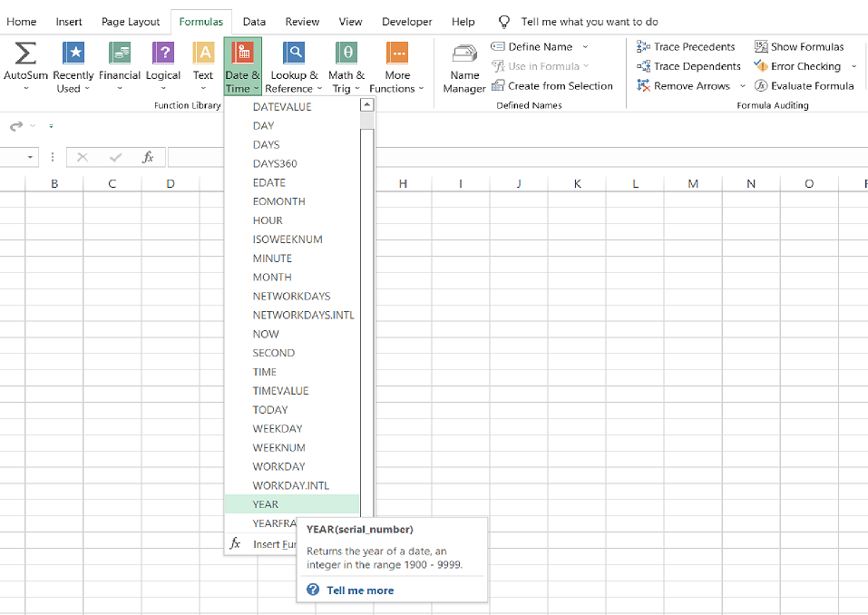Expand the Error Checking dropdown arrow
This screenshot has height=615, width=868.
pos(853,66)
